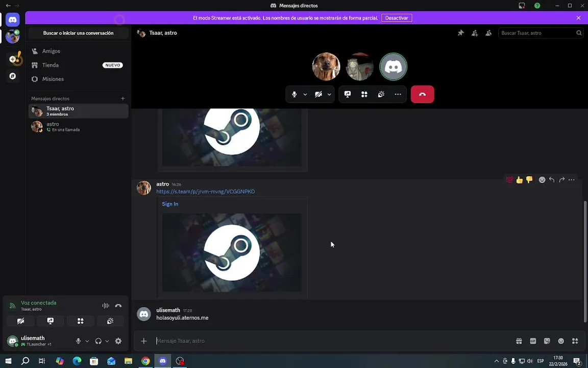
Task: Show the member list icon
Action: [488, 33]
